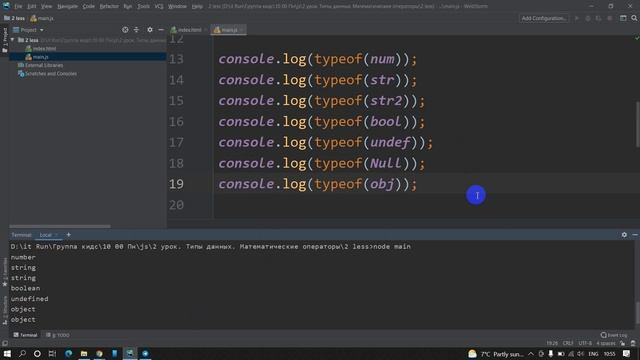Viewport: 640px width, 360px height.
Task: Open the Refactor menu
Action: (x=109, y=7)
